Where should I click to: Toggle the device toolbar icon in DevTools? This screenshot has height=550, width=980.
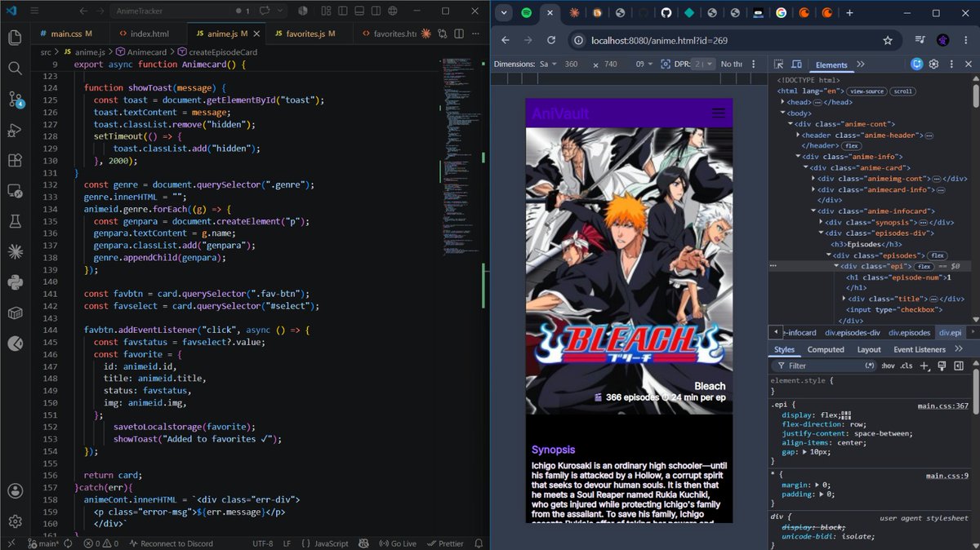pos(795,64)
